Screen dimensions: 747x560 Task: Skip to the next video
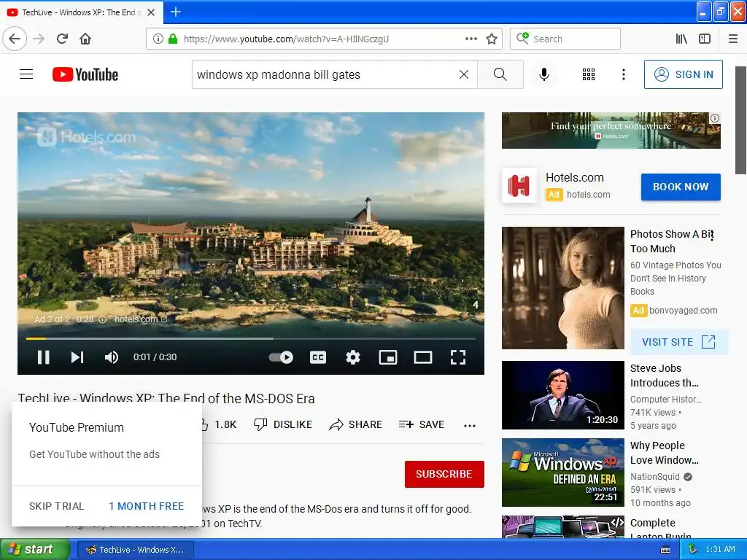pos(77,357)
